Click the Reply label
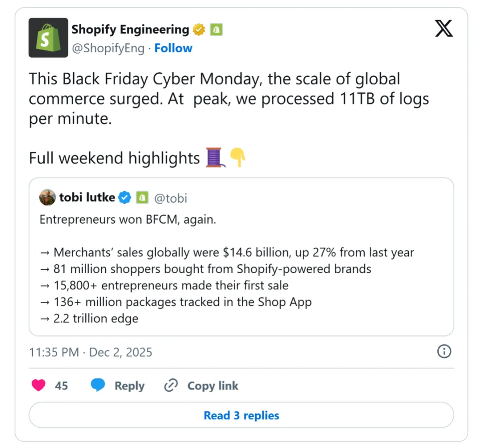This screenshot has height=448, width=482. click(129, 386)
